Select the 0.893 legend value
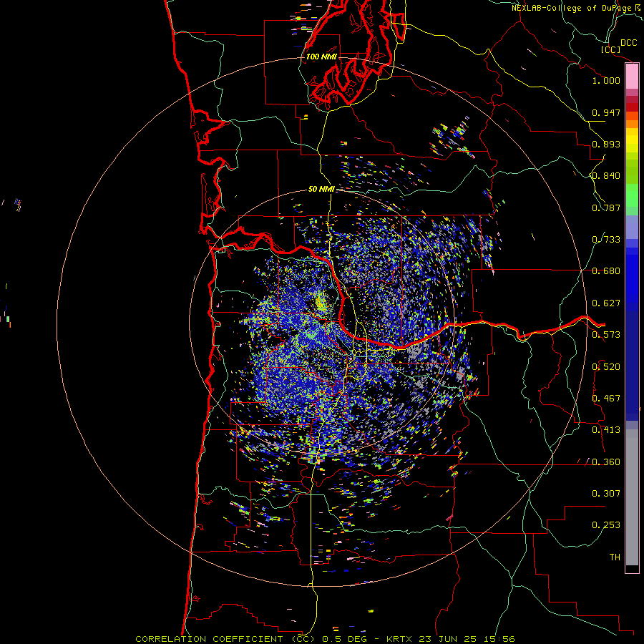The height and width of the screenshot is (644, 644). coord(606,144)
